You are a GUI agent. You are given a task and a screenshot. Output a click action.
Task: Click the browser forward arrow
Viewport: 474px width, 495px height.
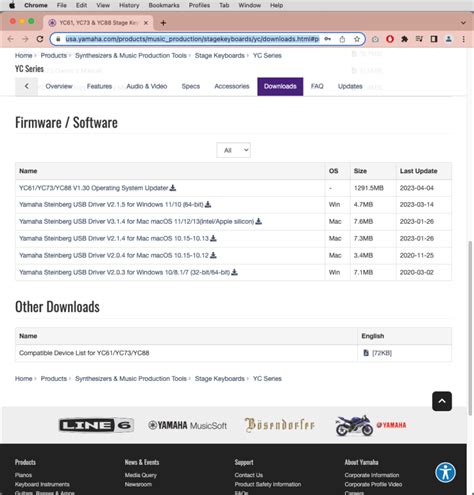(x=25, y=39)
